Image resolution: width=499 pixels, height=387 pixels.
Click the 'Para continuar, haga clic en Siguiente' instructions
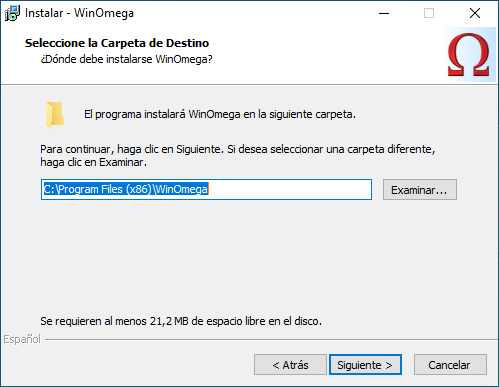[238, 156]
